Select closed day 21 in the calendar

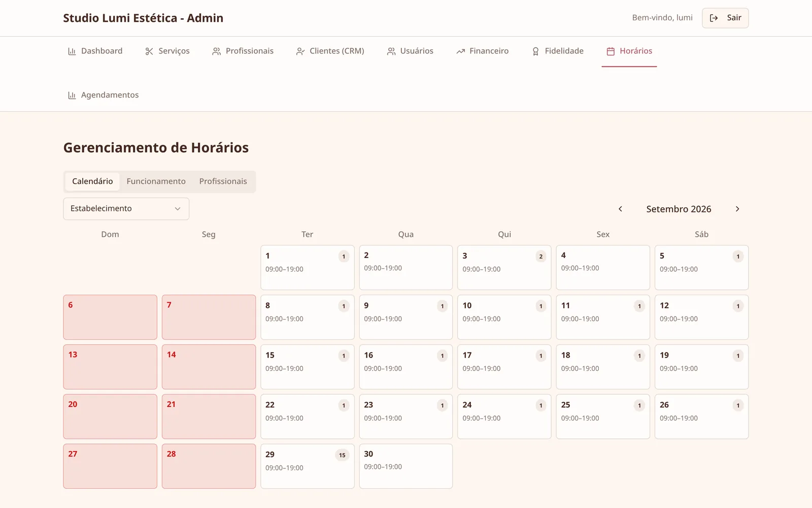click(x=209, y=417)
